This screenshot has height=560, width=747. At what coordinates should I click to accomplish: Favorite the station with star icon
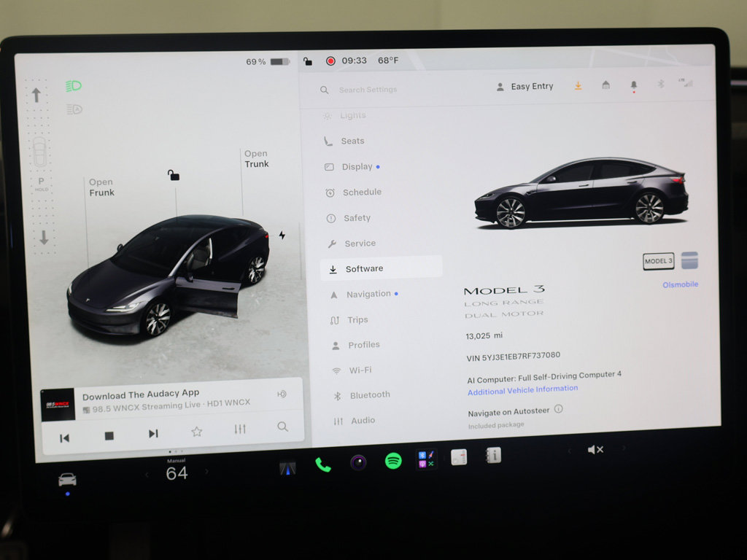tap(197, 432)
